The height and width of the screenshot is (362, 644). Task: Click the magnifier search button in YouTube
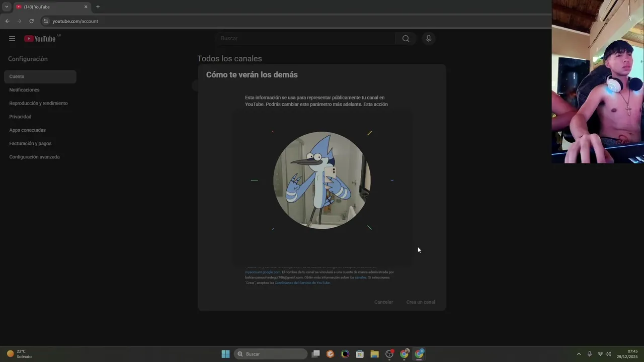(406, 39)
